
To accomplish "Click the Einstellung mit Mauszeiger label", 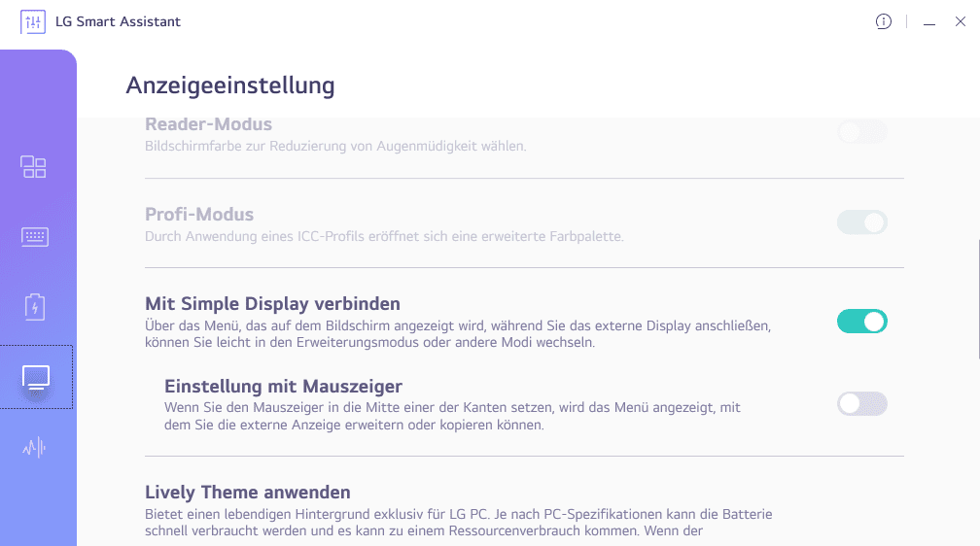I will (x=283, y=386).
